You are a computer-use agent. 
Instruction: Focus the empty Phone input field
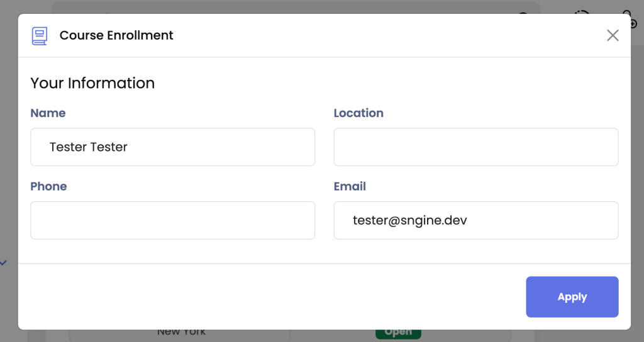(172, 221)
